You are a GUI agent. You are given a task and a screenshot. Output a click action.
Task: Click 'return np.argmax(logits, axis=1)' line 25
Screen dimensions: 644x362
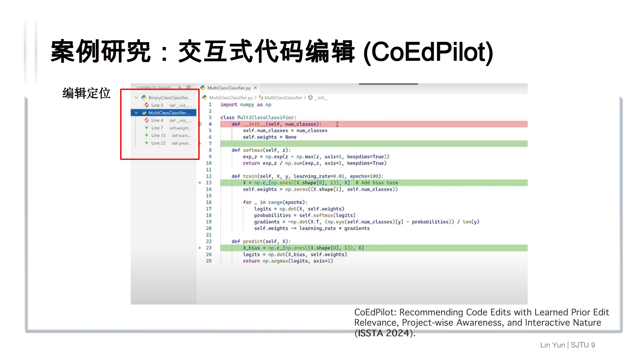tap(288, 261)
